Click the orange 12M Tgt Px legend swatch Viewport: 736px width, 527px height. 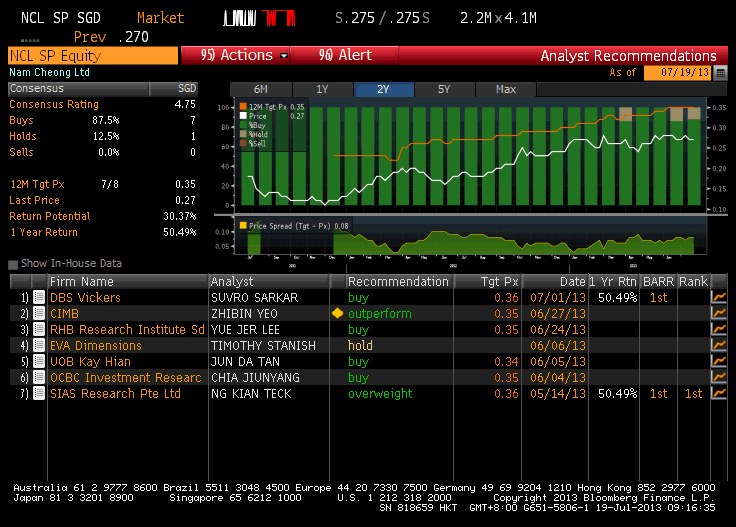click(243, 106)
